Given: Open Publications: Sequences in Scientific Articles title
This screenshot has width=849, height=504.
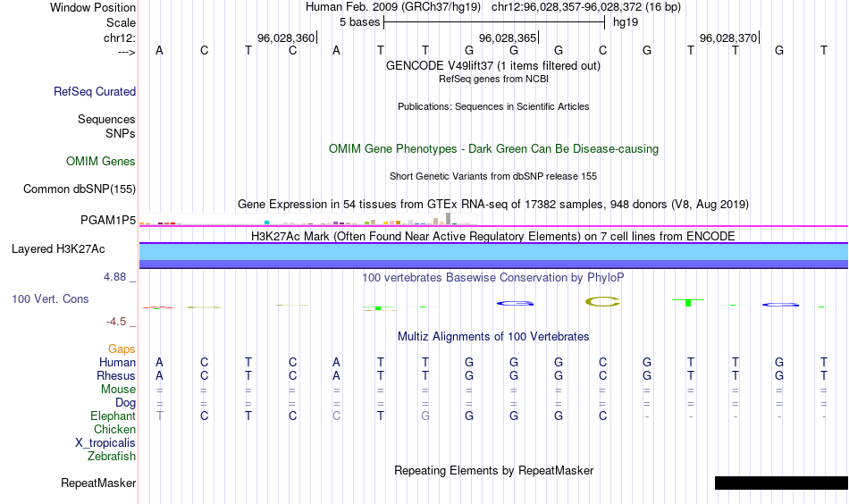Looking at the screenshot, I should click(493, 106).
